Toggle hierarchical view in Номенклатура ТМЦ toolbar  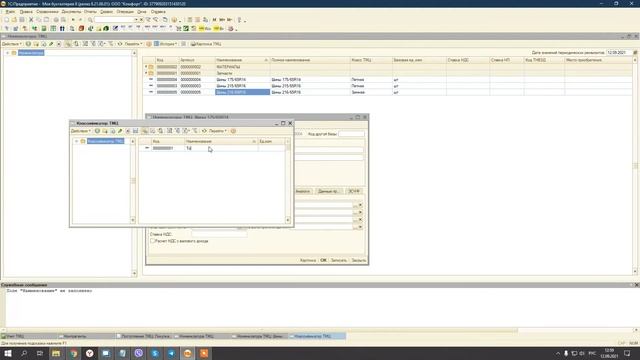point(68,44)
